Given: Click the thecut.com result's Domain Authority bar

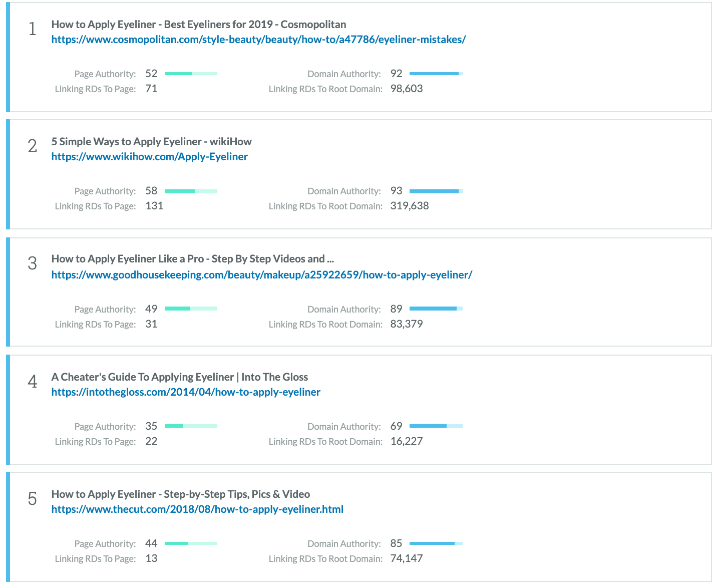Looking at the screenshot, I should 436,543.
